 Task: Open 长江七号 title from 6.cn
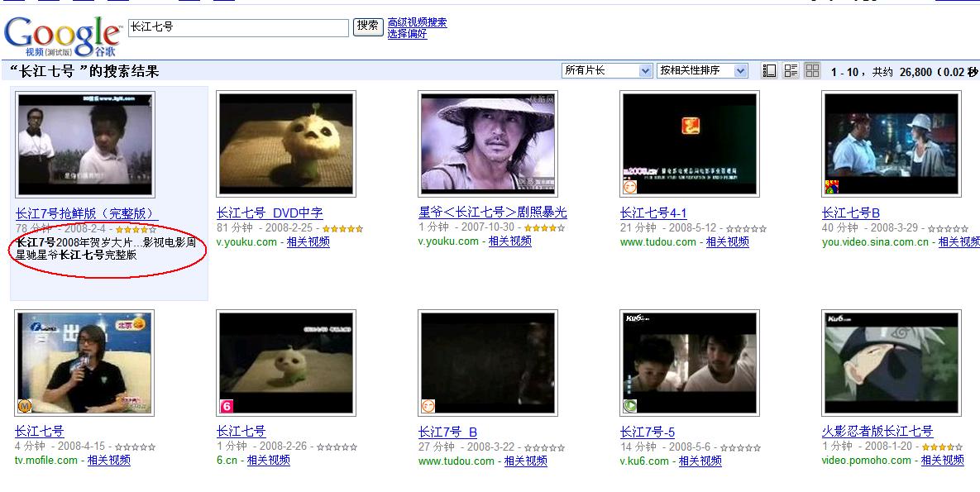click(241, 431)
